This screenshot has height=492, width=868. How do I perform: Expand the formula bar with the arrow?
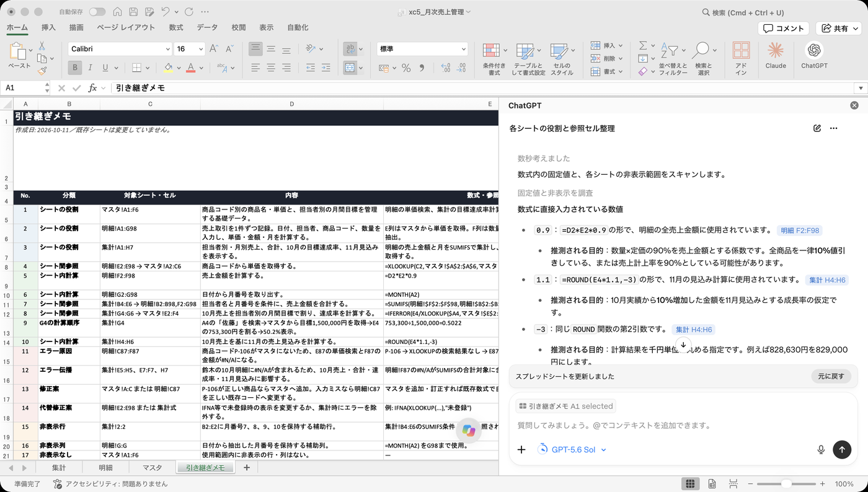coord(861,88)
